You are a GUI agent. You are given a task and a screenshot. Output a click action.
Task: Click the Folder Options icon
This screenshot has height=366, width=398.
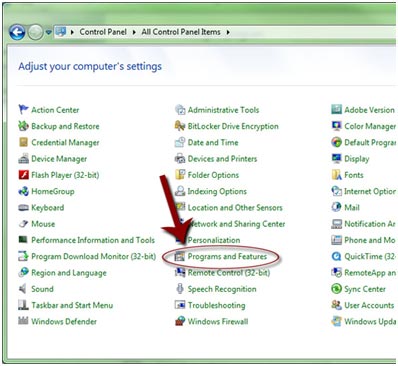180,175
